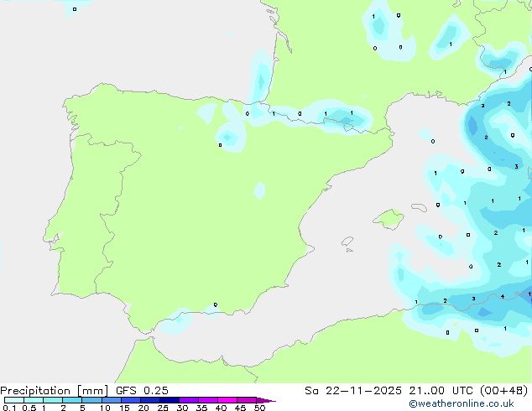Click the legend value '30'
Screen dimensions: 532x411
[182, 408]
